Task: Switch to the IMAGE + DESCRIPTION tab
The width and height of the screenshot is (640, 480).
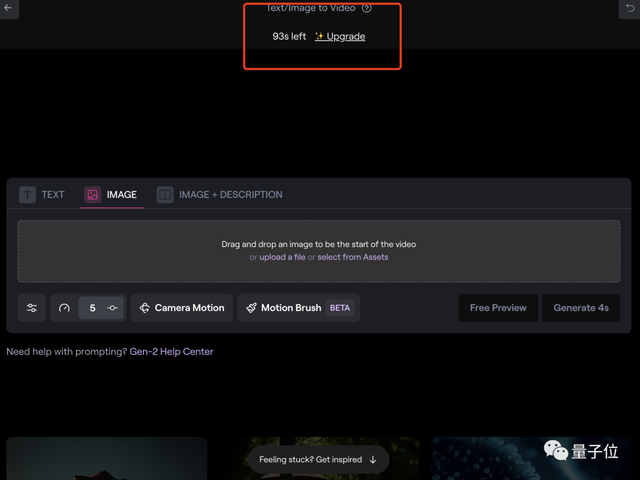Action: click(230, 195)
